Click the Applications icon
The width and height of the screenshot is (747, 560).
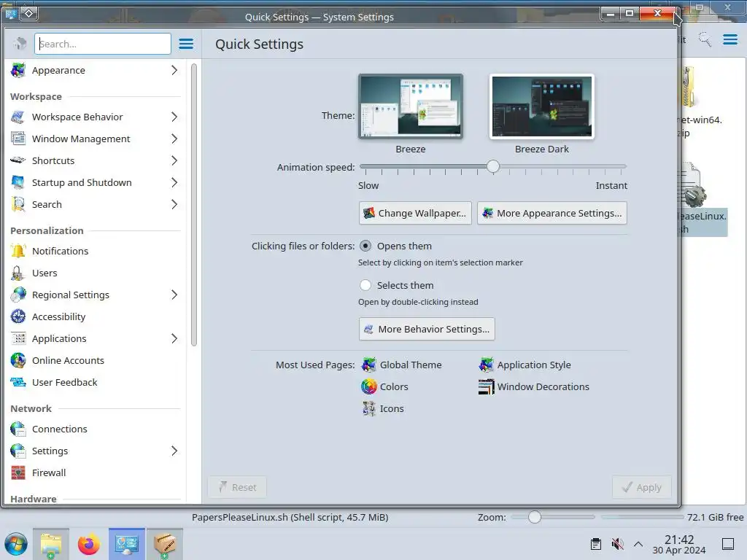[18, 338]
